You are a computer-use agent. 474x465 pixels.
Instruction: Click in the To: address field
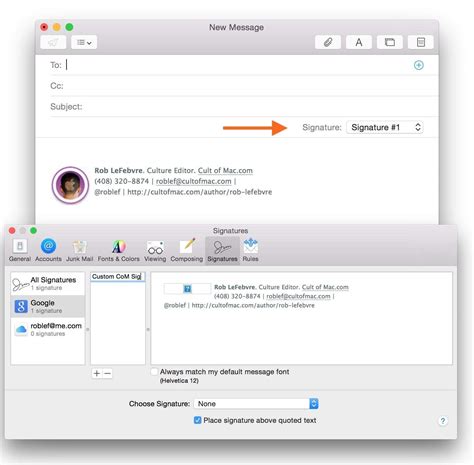(x=237, y=65)
